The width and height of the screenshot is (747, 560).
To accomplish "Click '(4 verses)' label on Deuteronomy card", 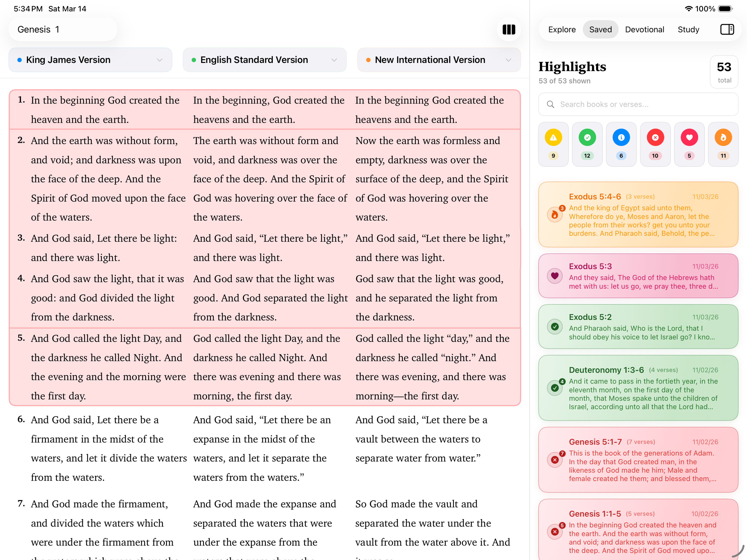I will pyautogui.click(x=663, y=370).
